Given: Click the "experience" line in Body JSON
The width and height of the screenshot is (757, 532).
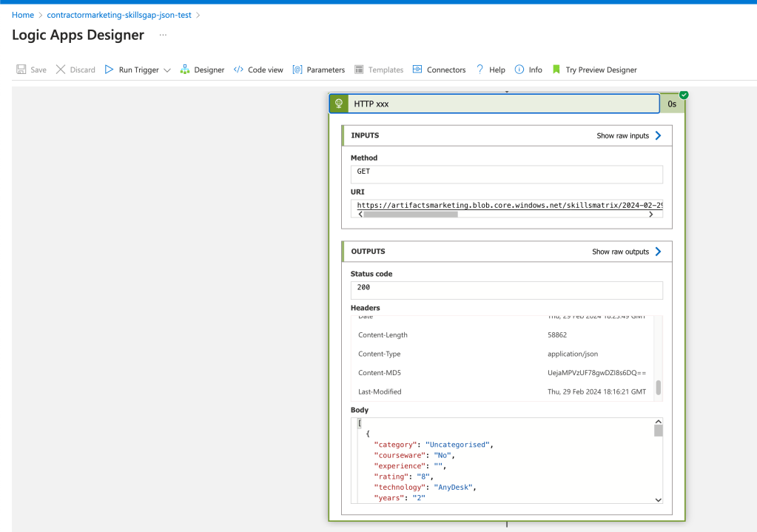Looking at the screenshot, I should (410, 466).
